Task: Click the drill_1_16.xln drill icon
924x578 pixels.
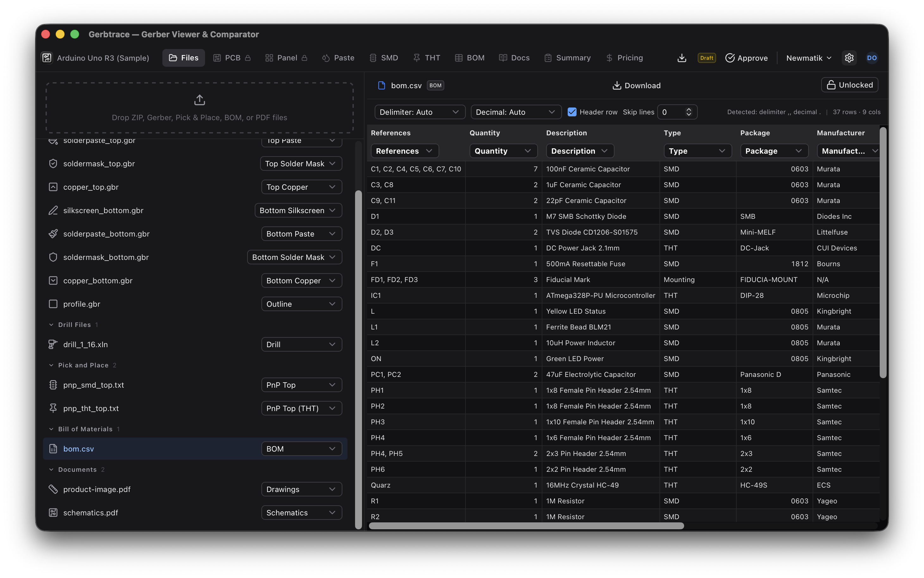Action: pyautogui.click(x=53, y=344)
